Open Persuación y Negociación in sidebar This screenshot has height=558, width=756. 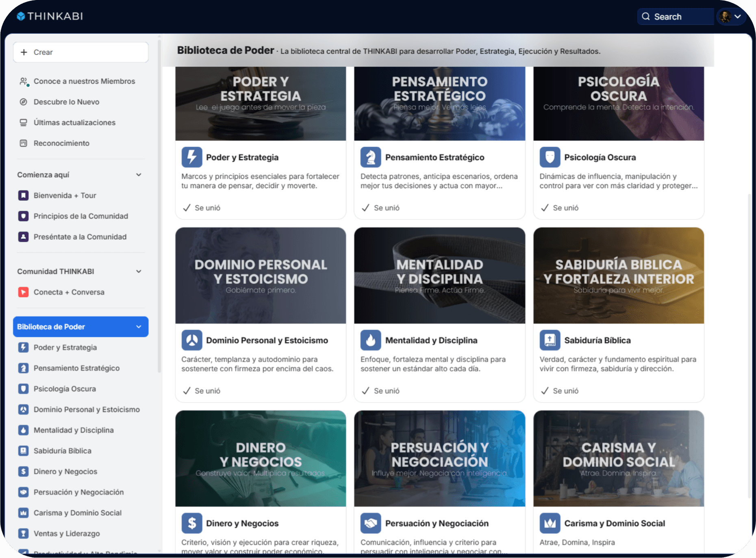pos(80,493)
